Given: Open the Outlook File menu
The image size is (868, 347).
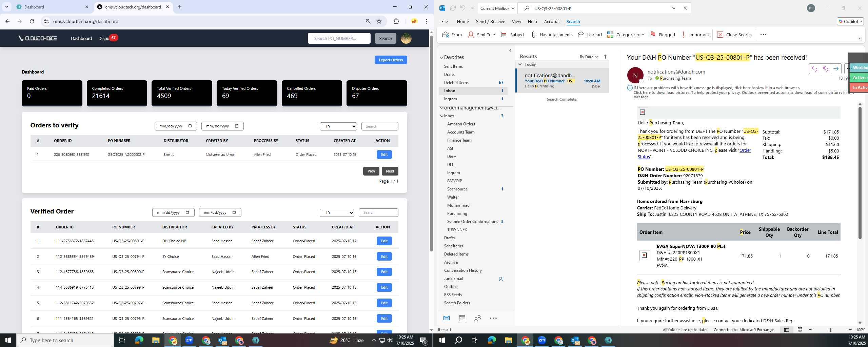Looking at the screenshot, I should tap(445, 21).
